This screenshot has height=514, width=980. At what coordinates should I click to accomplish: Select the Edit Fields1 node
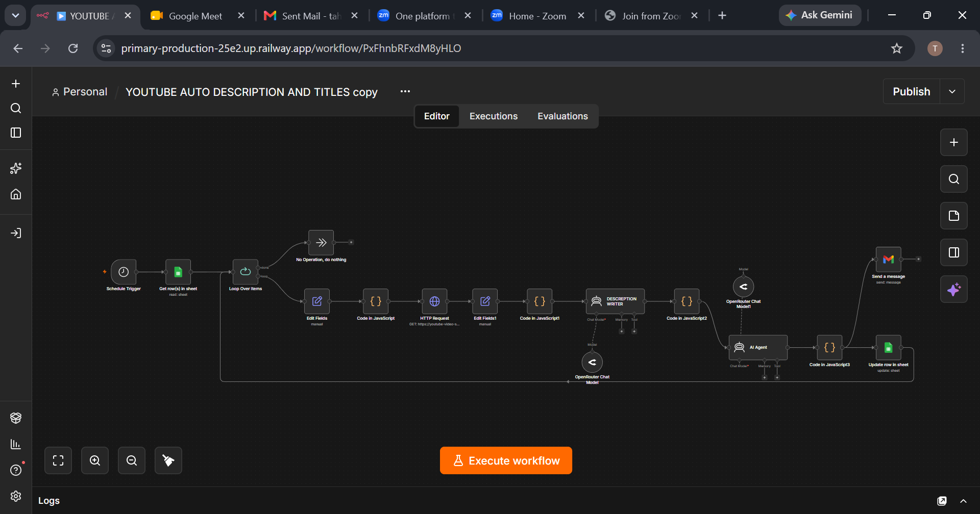[x=485, y=301]
